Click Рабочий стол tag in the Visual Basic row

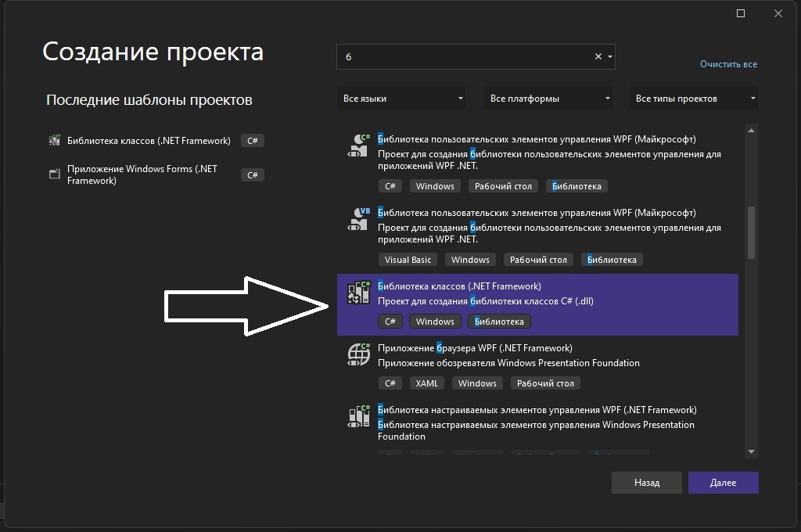[538, 260]
